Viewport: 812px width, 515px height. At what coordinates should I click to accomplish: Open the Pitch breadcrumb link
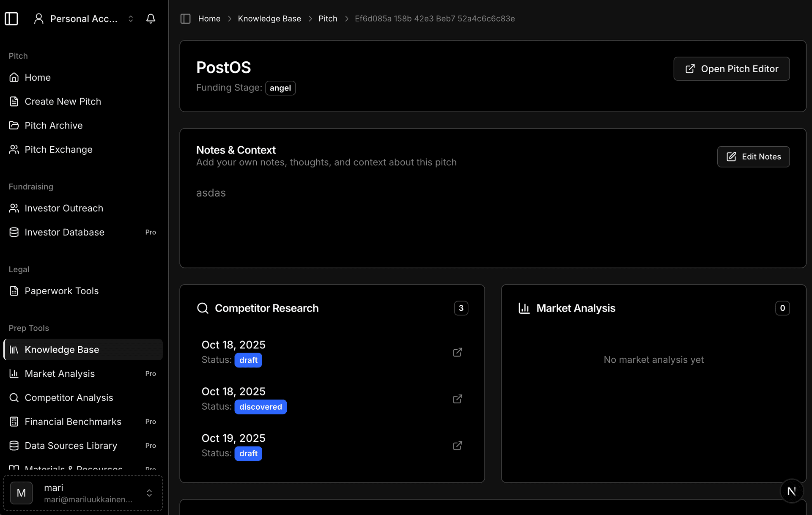point(328,19)
